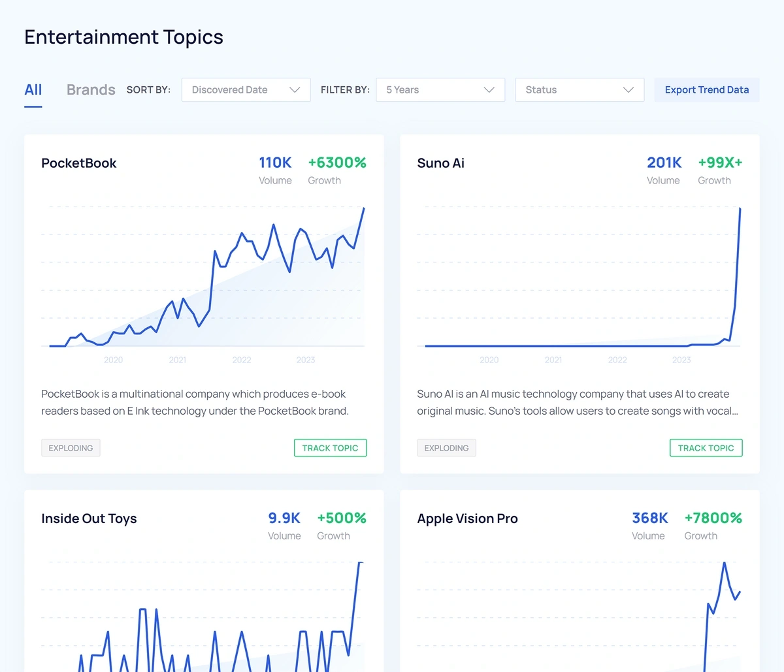Click the EXPLODING tag on Suno Ai card

(447, 448)
